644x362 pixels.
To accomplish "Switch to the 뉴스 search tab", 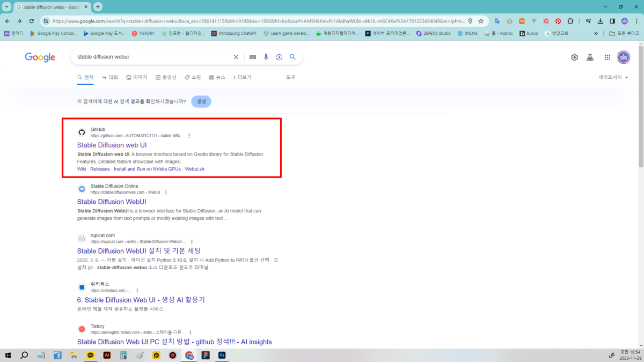I will [x=216, y=77].
